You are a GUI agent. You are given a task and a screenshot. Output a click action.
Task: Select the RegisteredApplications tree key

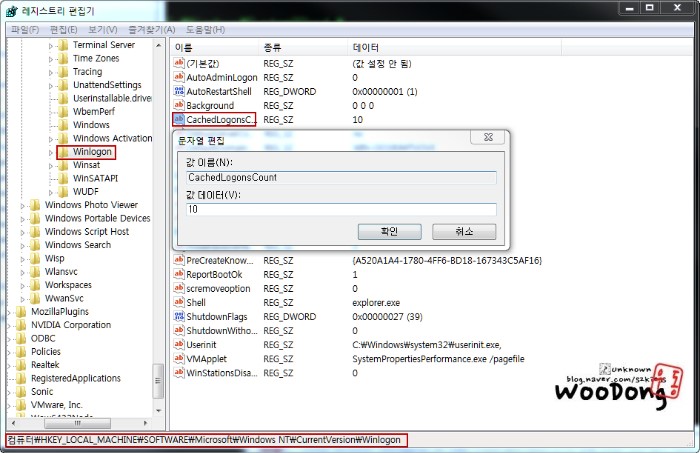point(75,378)
